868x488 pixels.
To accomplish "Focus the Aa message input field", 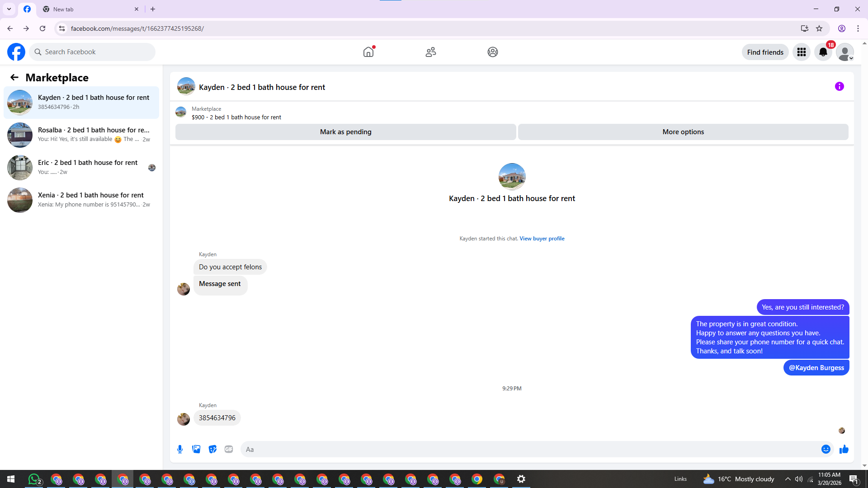I will click(529, 449).
